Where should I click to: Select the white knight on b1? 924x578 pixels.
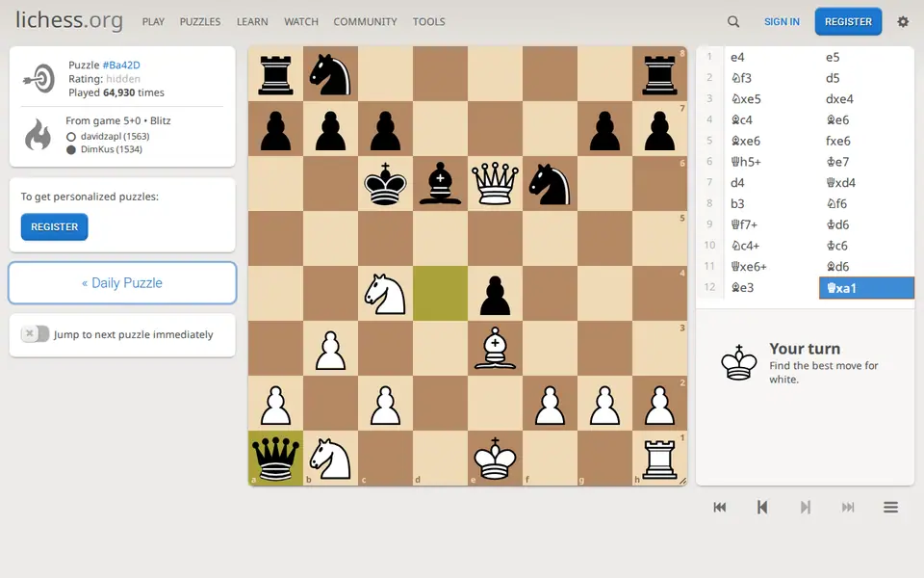click(330, 459)
